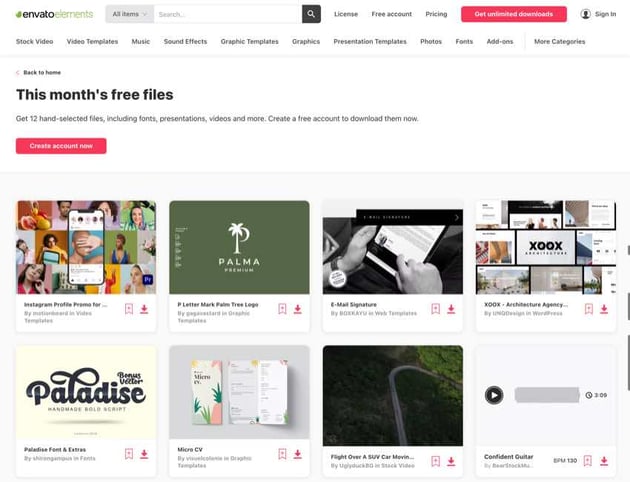This screenshot has width=630, height=482.
Task: Go back using Back to home chevron
Action: click(18, 73)
